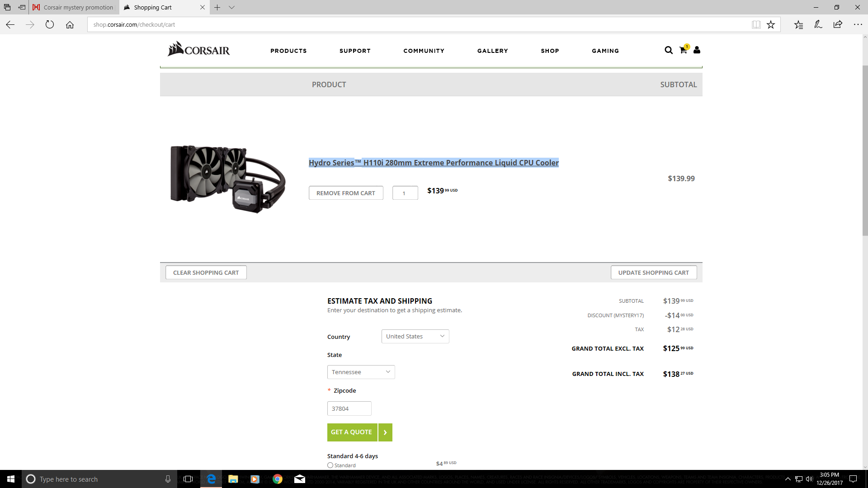The height and width of the screenshot is (488, 868).
Task: Click the user account icon
Action: 697,50
